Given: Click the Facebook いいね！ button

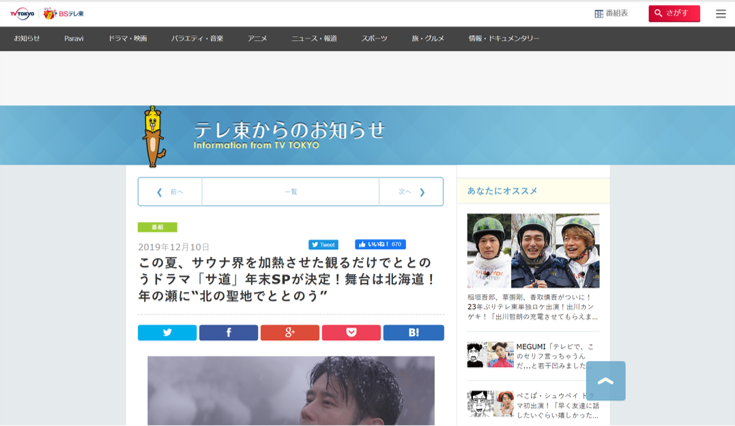Looking at the screenshot, I should (380, 244).
